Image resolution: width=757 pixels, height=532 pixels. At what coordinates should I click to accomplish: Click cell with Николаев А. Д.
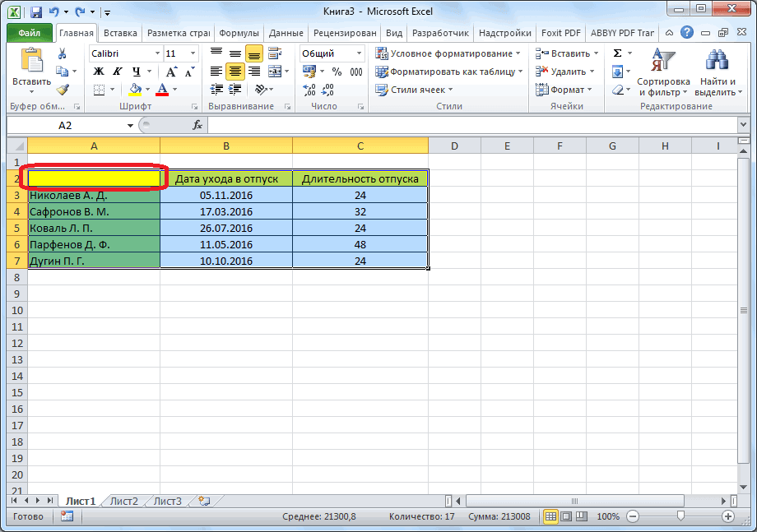click(x=94, y=196)
